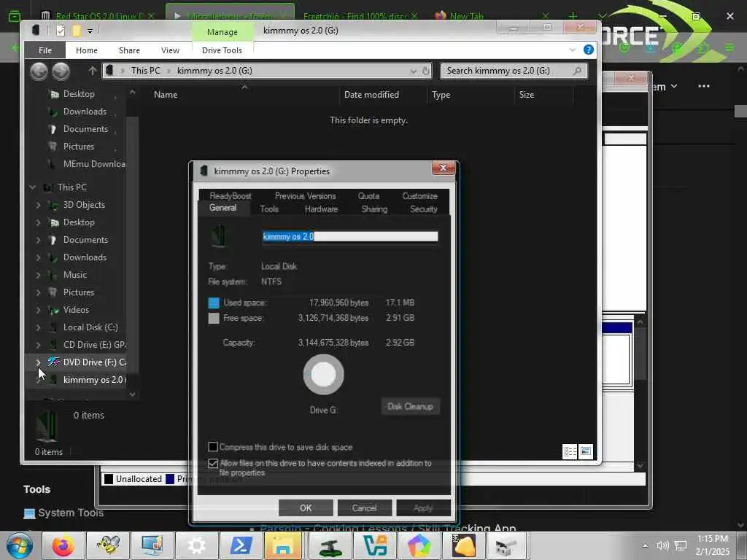The width and height of the screenshot is (747, 560).
Task: Sort by Date modified column
Action: 371,95
